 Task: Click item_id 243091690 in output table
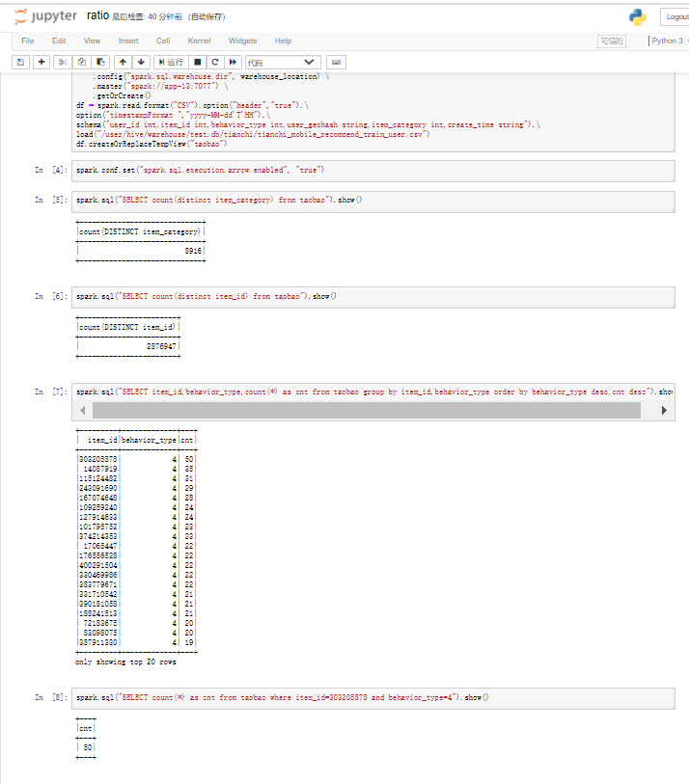pyautogui.click(x=98, y=488)
